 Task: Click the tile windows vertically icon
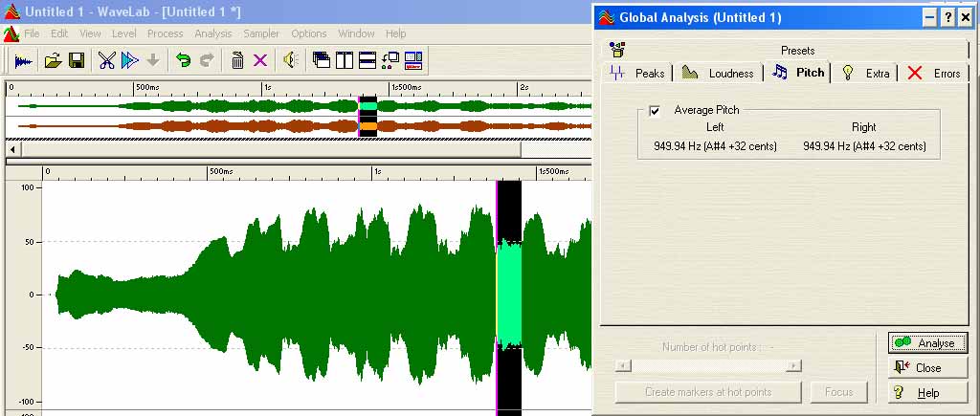(345, 60)
